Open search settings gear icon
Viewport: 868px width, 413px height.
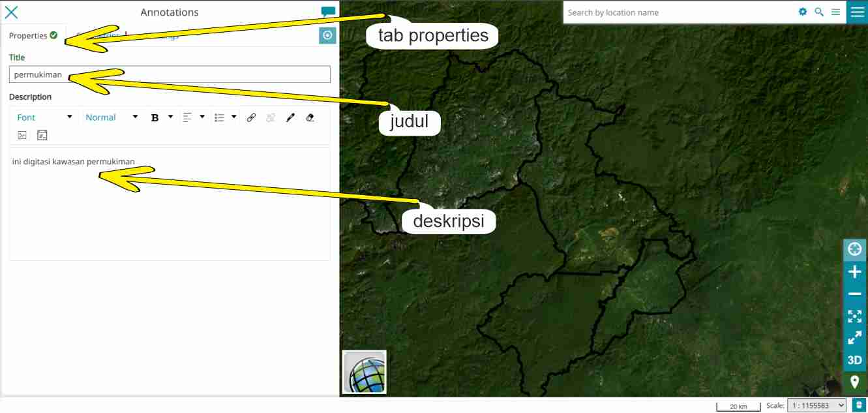point(803,12)
